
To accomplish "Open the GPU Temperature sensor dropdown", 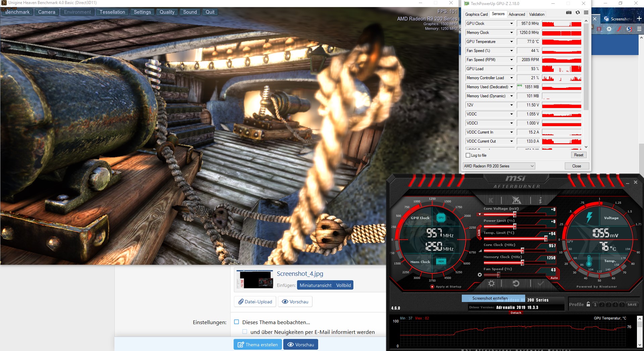I will [x=511, y=42].
